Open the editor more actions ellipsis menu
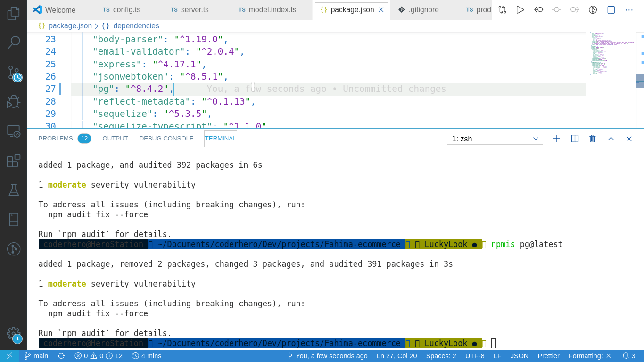 (x=629, y=9)
